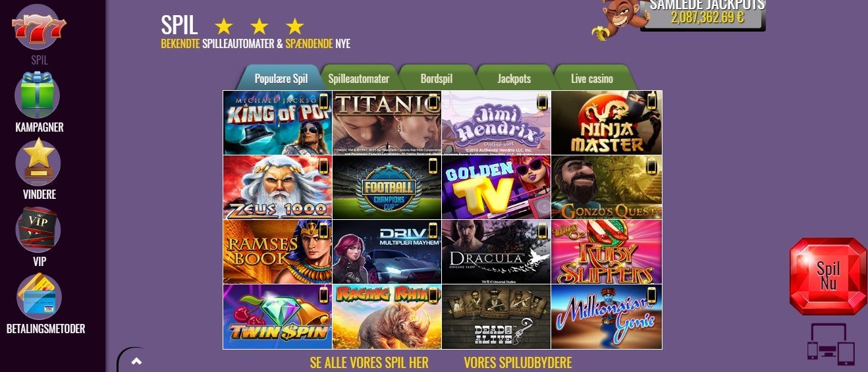Open the Betalingsmetoder credit card icon
This screenshot has height=372, width=868.
pos(39,297)
